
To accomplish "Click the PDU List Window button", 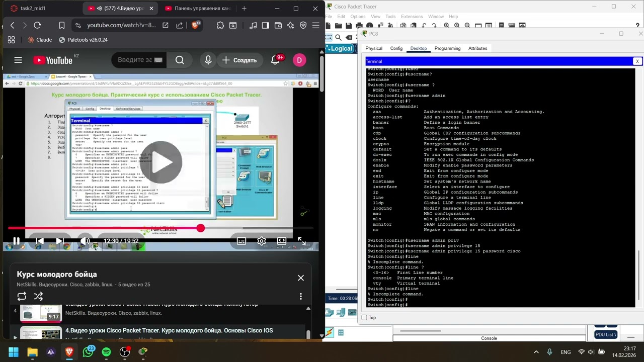I will (606, 334).
